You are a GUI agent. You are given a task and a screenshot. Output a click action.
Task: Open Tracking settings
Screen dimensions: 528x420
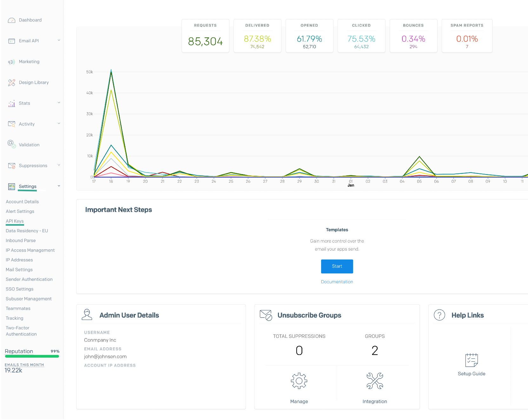click(15, 318)
